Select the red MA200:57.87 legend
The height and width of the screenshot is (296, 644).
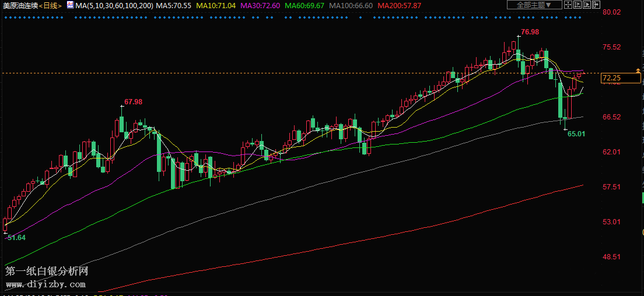click(x=400, y=5)
